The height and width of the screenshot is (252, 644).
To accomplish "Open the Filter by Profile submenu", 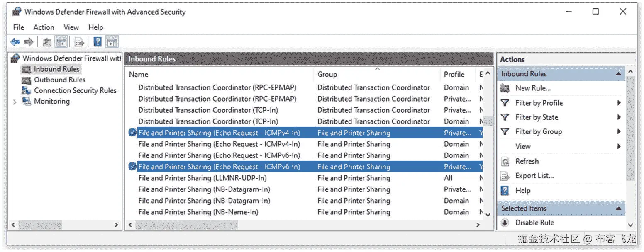I will coord(539,103).
